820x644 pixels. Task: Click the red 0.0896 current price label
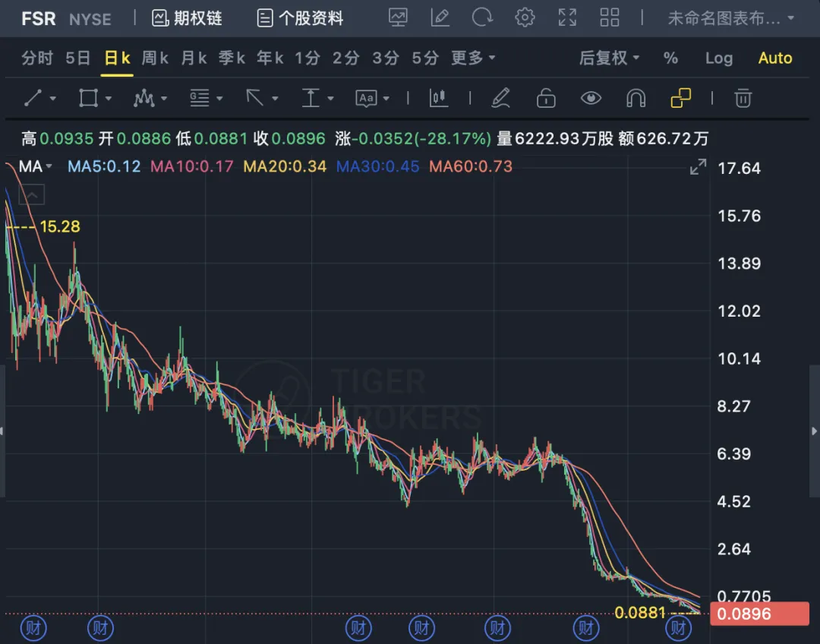tap(759, 614)
